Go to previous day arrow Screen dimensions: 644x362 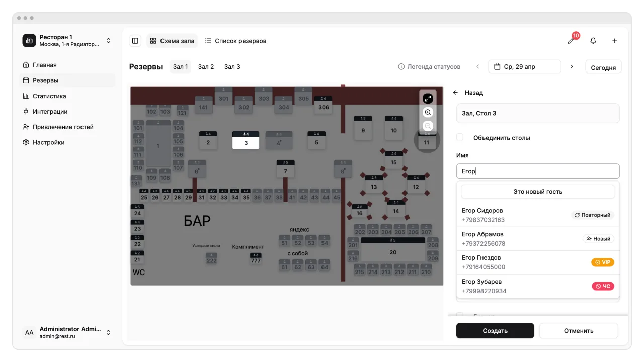click(x=478, y=67)
